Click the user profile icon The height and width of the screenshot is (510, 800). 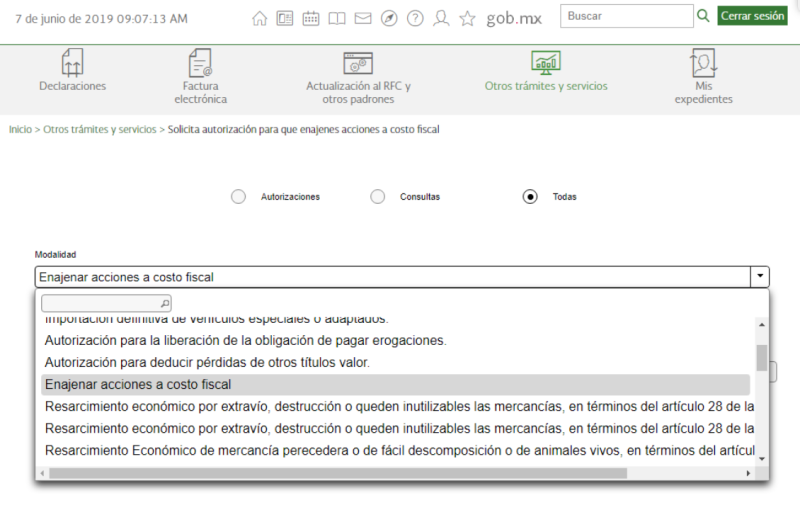441,19
